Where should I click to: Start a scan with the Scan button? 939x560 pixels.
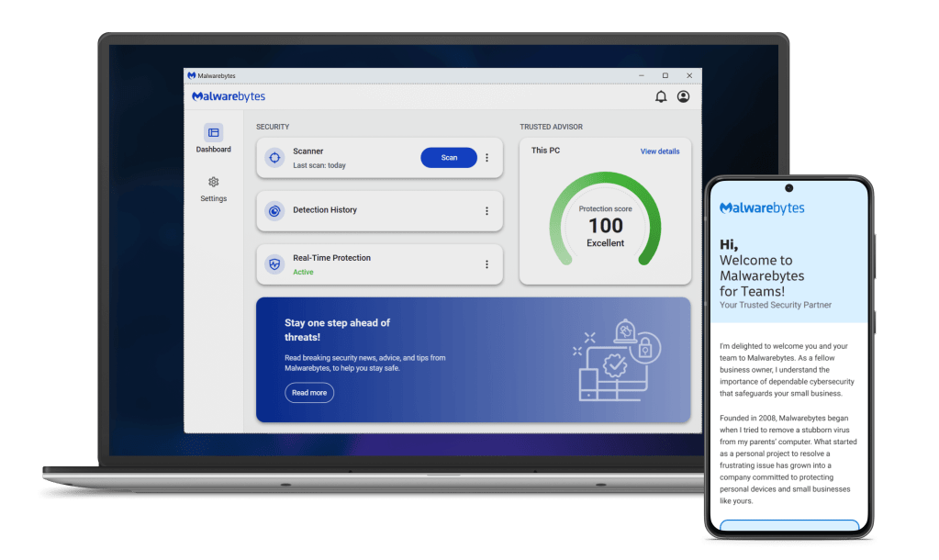pyautogui.click(x=449, y=157)
